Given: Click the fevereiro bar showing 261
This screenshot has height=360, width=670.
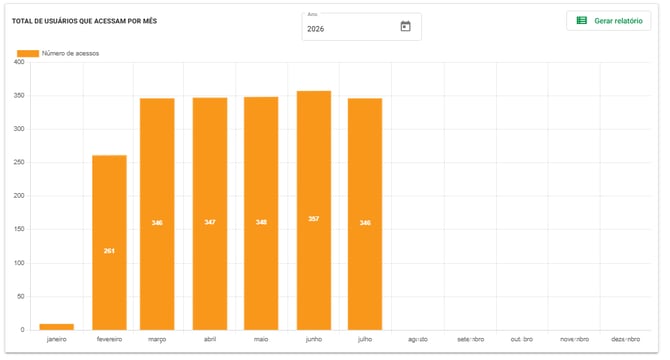Looking at the screenshot, I should click(x=109, y=243).
